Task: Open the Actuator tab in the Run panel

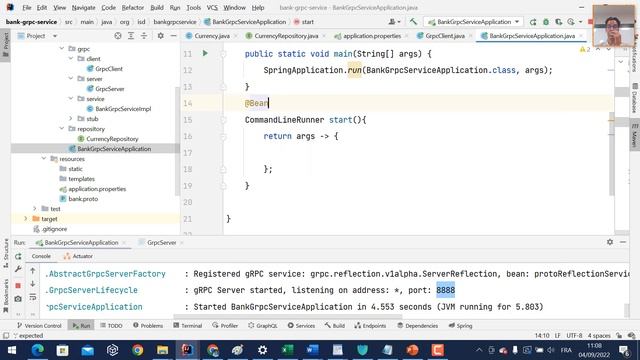Action: (x=78, y=256)
